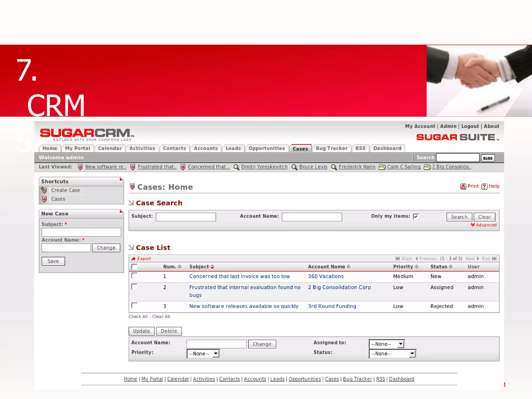Click the Help question mark icon
Screen dimensions: 532x399
click(x=484, y=187)
